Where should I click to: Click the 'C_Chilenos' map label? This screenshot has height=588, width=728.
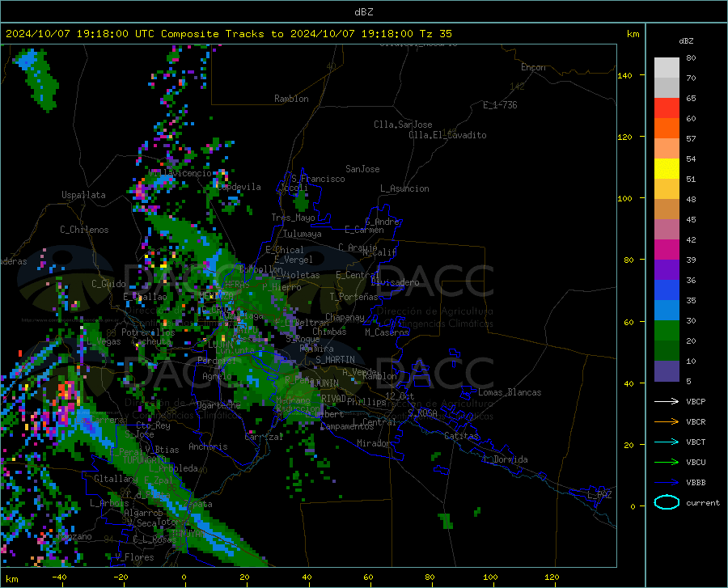(x=84, y=230)
